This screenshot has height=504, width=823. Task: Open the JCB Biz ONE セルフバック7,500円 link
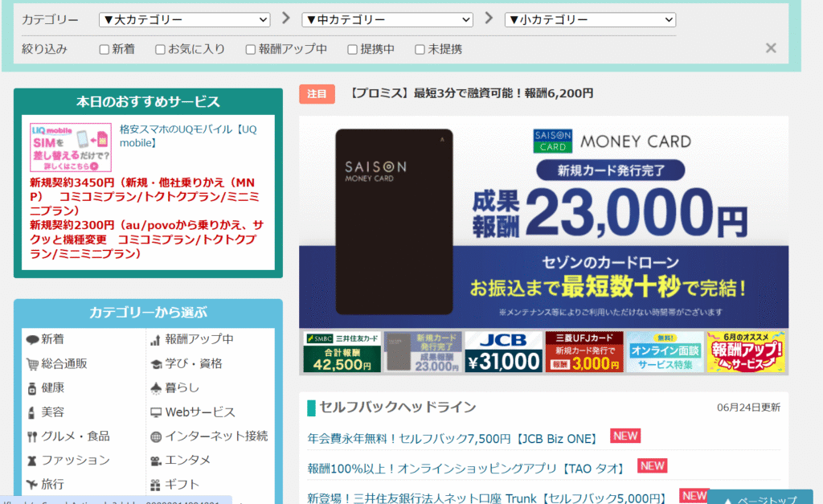(x=452, y=439)
